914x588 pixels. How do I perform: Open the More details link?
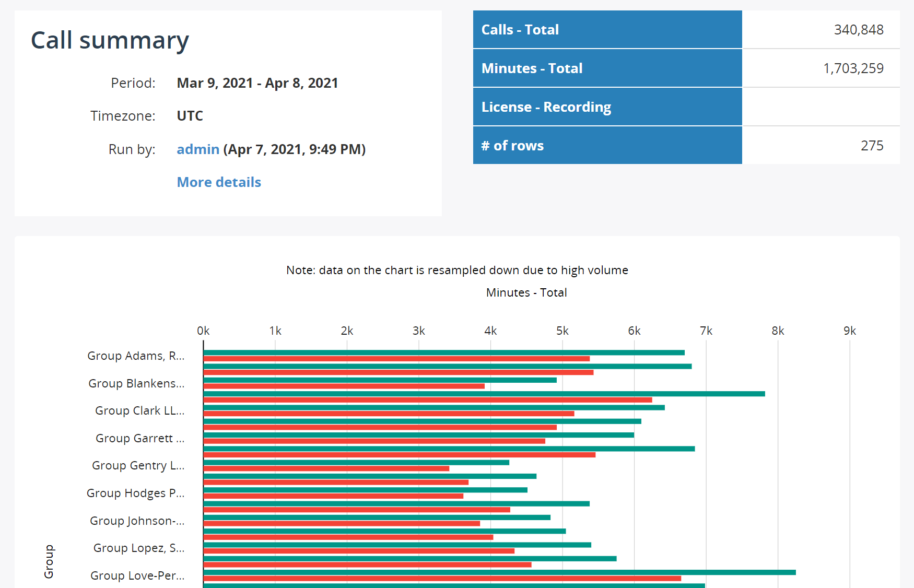coord(219,182)
